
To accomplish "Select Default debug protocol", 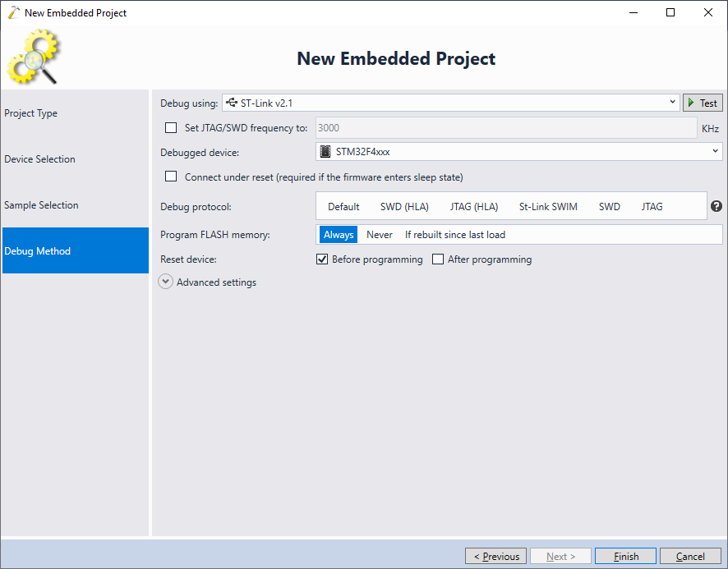I will [343, 207].
